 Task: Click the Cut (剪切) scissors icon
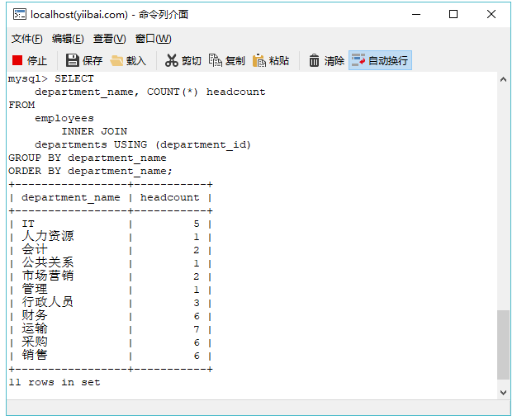click(x=172, y=60)
